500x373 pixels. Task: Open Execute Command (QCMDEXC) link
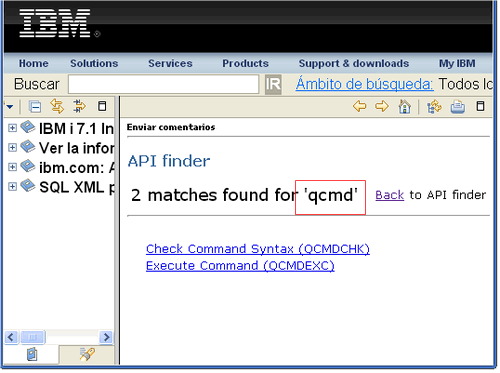coord(240,266)
